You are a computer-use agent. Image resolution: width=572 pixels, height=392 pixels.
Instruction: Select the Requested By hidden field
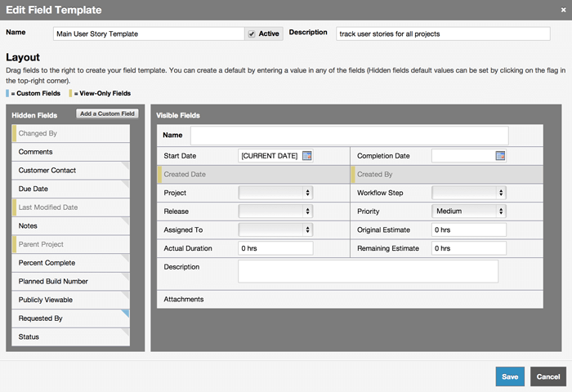71,318
